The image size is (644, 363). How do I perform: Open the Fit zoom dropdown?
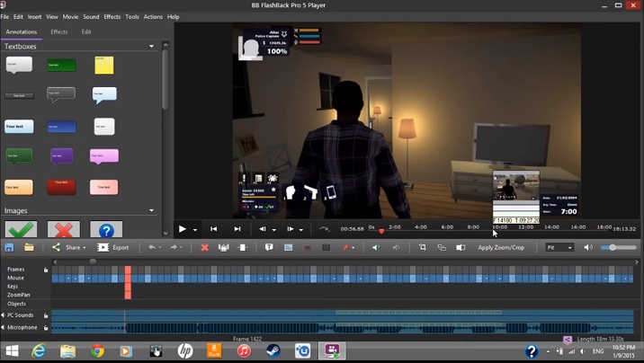pyautogui.click(x=559, y=247)
